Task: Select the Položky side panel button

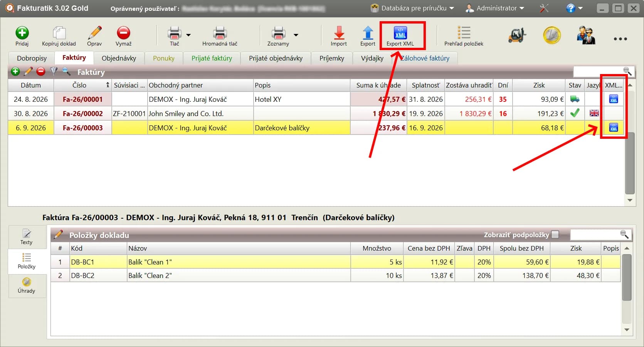Action: coord(27,261)
